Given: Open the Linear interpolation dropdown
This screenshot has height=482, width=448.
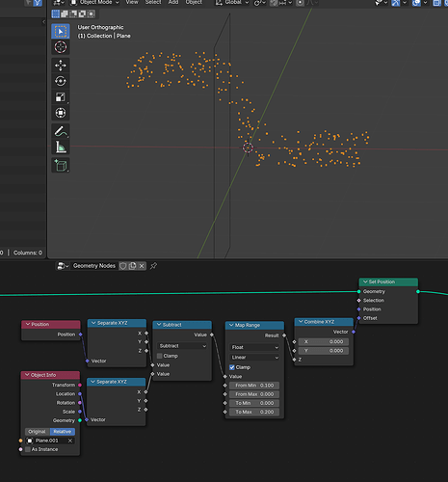Looking at the screenshot, I should pyautogui.click(x=254, y=358).
